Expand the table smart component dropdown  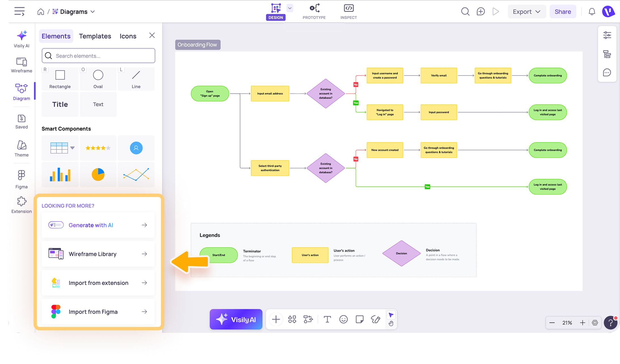click(x=72, y=148)
